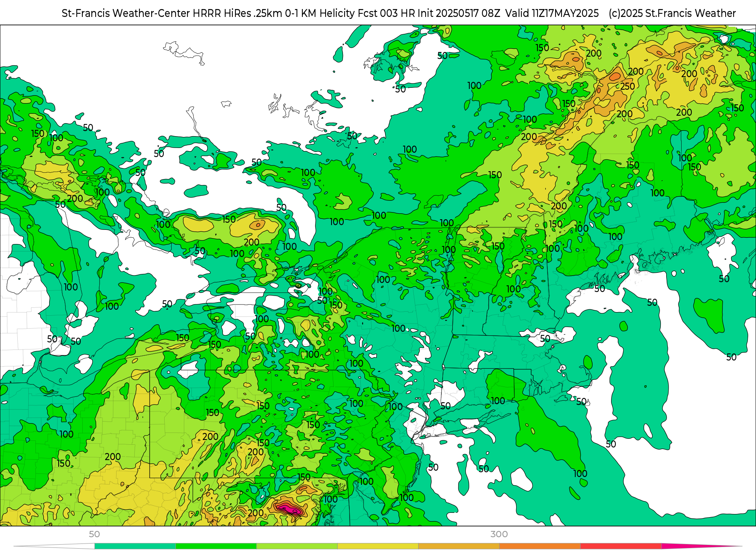This screenshot has height=551, width=756.
Task: Click 'HRRR HiRes .25km' in the title
Action: [237, 13]
